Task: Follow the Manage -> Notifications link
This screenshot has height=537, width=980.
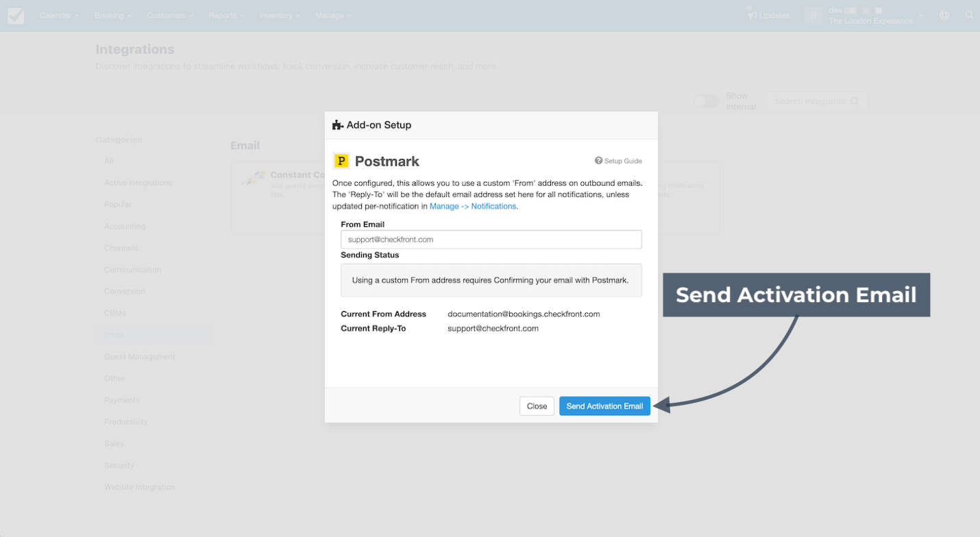Action: [474, 206]
